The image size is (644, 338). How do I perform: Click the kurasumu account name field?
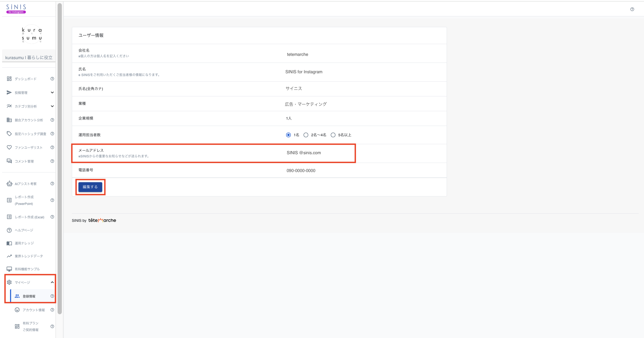tap(29, 58)
